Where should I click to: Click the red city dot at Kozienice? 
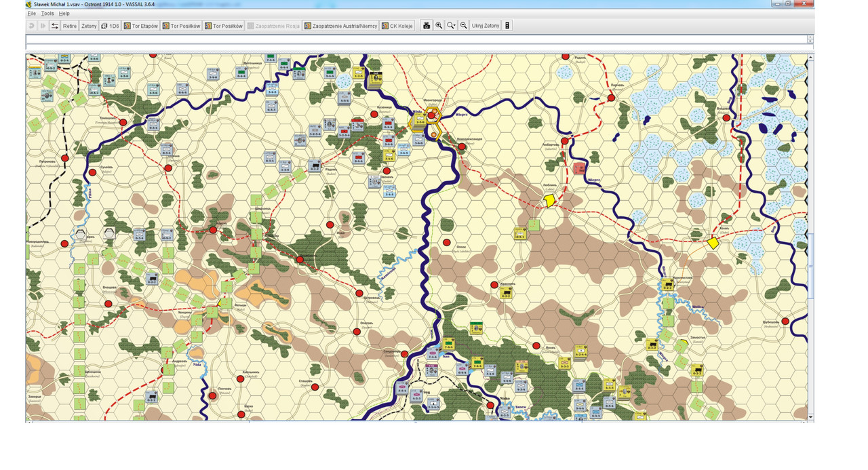pyautogui.click(x=374, y=114)
